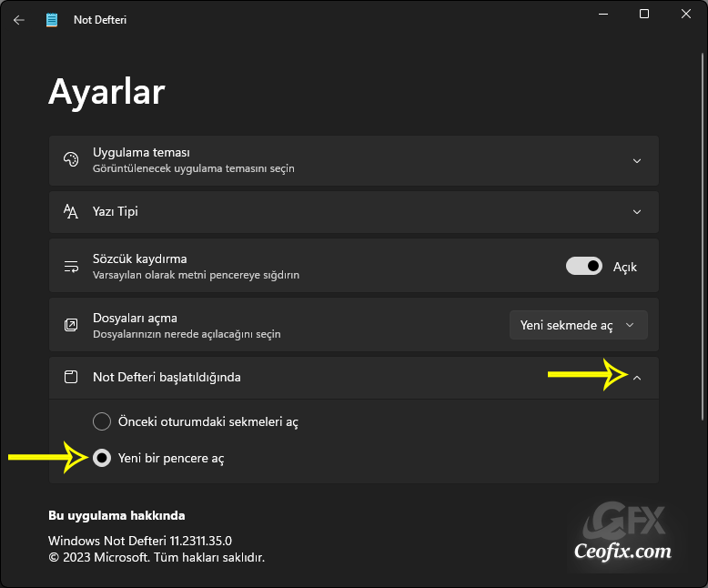The image size is (708, 588).
Task: Click the Windows Not Defteri 11.2311.35.0 version text
Action: click(140, 541)
